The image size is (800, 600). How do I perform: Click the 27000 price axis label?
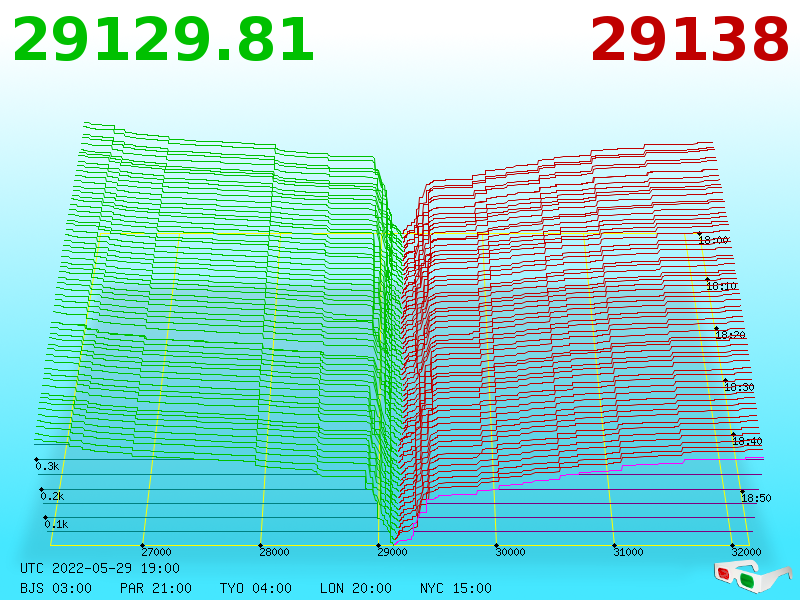tap(156, 552)
